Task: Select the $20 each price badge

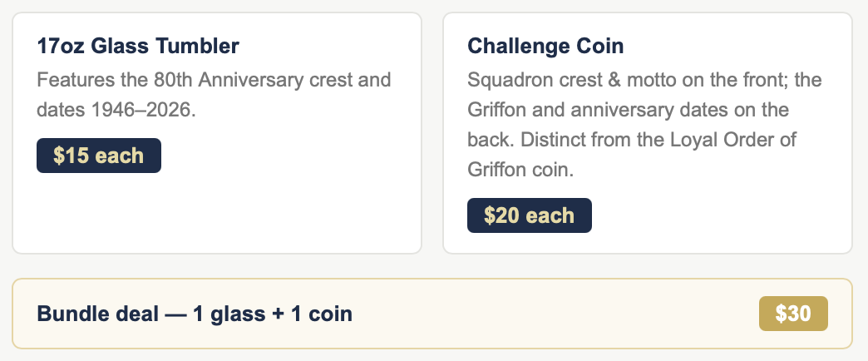Action: pos(530,215)
